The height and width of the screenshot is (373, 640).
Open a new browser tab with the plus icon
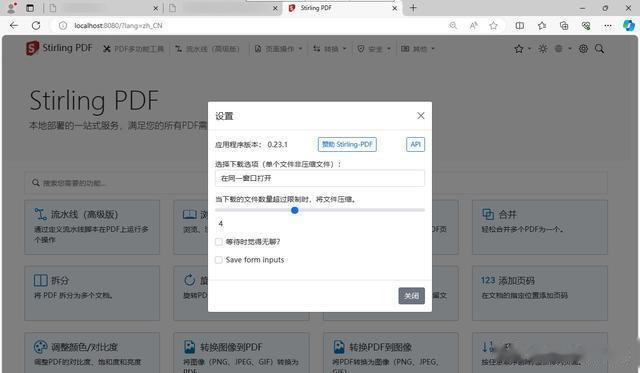click(413, 8)
